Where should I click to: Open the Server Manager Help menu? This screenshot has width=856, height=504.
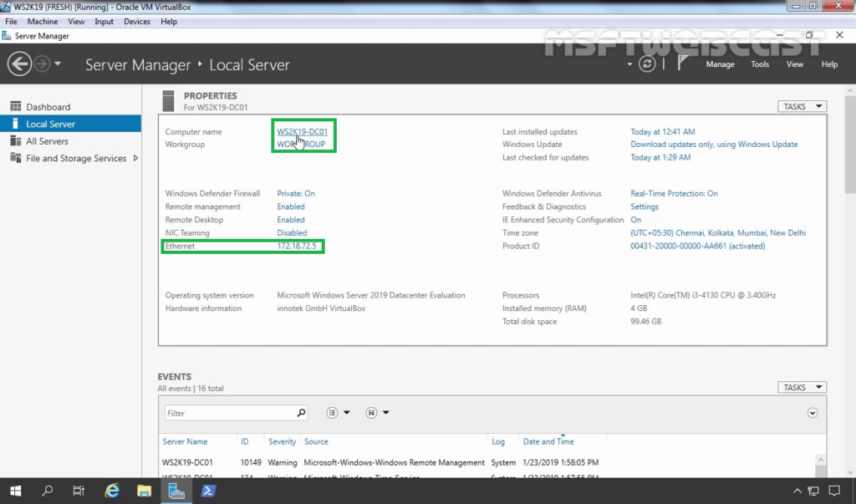829,64
